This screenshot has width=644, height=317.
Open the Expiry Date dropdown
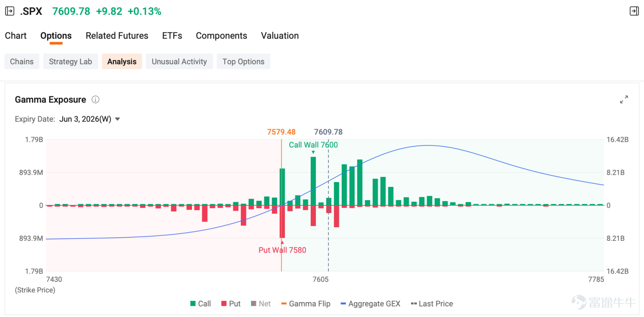(89, 119)
